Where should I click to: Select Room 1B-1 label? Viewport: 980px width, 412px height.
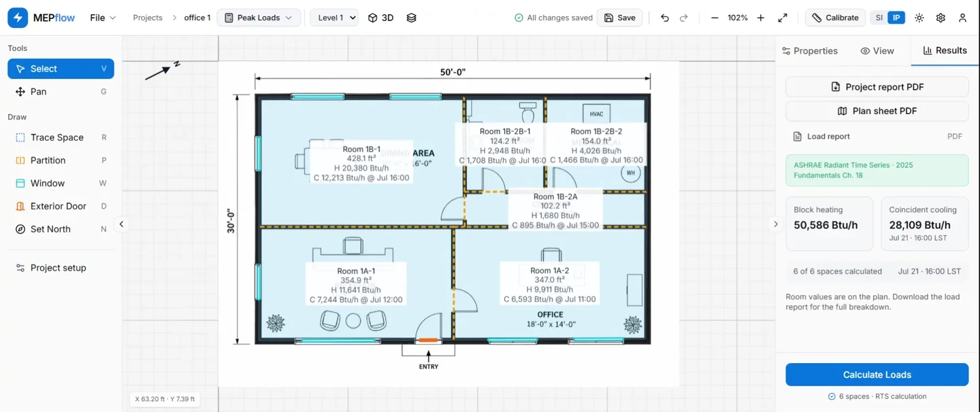coord(361,164)
